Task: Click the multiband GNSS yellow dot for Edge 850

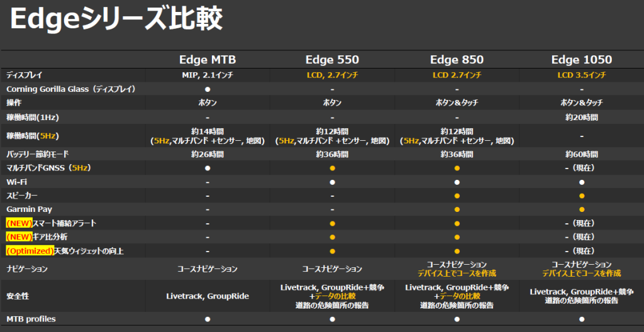Action: coord(457,168)
